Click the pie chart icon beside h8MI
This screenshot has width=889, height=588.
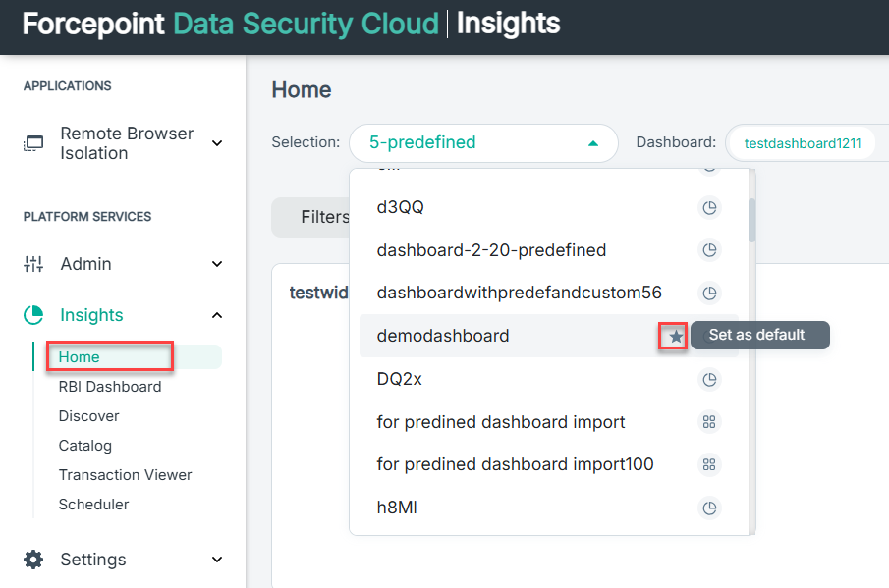coord(709,508)
